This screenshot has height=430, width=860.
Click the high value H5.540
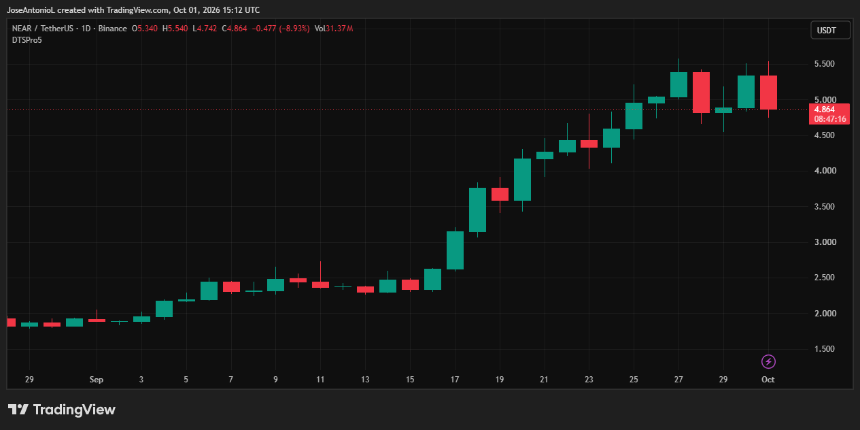[x=176, y=29]
